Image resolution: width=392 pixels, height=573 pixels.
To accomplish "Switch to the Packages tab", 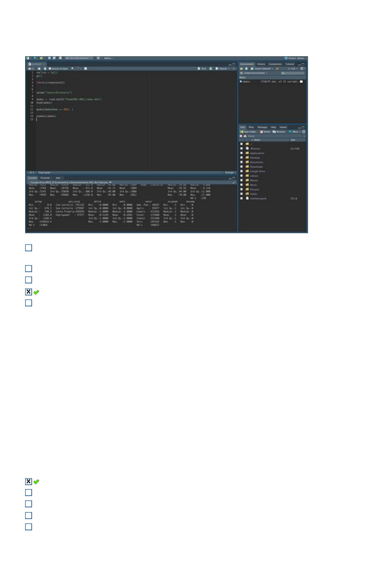I will [262, 127].
